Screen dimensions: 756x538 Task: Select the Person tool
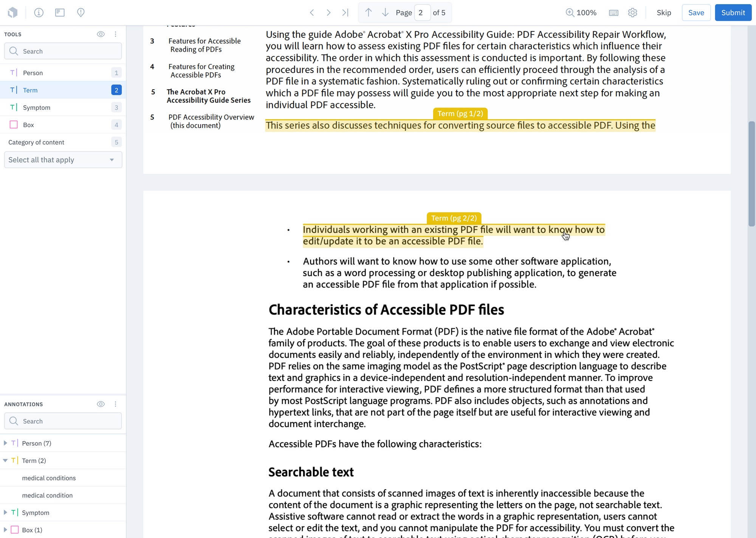click(63, 73)
